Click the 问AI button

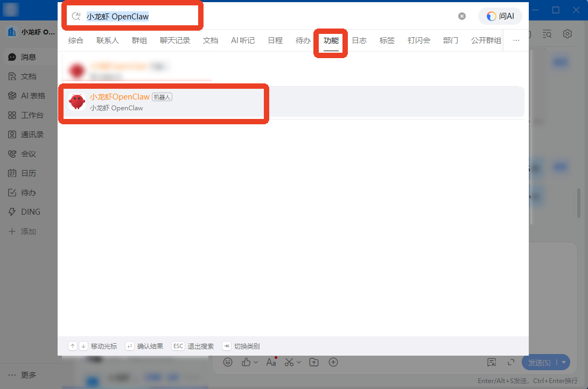(x=500, y=16)
